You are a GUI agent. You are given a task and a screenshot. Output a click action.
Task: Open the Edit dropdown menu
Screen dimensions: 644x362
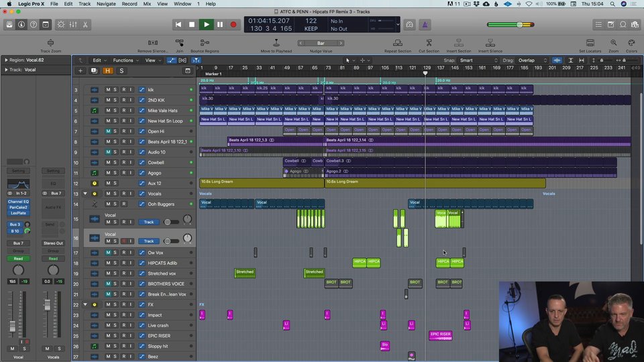coord(99,60)
